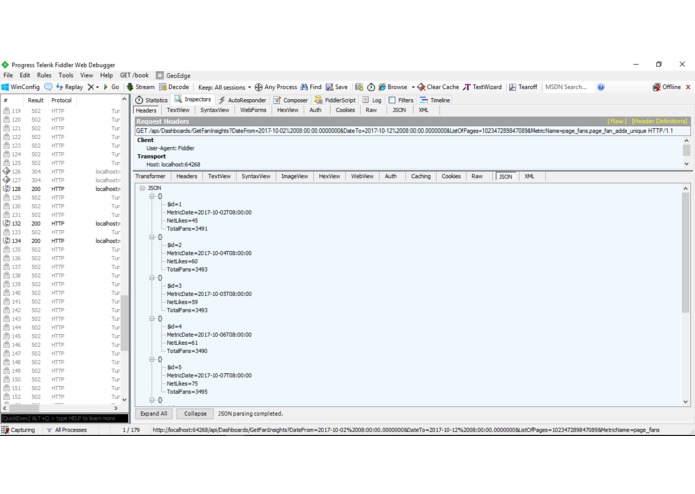Image resolution: width=695 pixels, height=494 pixels.
Task: Open the File menu
Action: pos(8,75)
